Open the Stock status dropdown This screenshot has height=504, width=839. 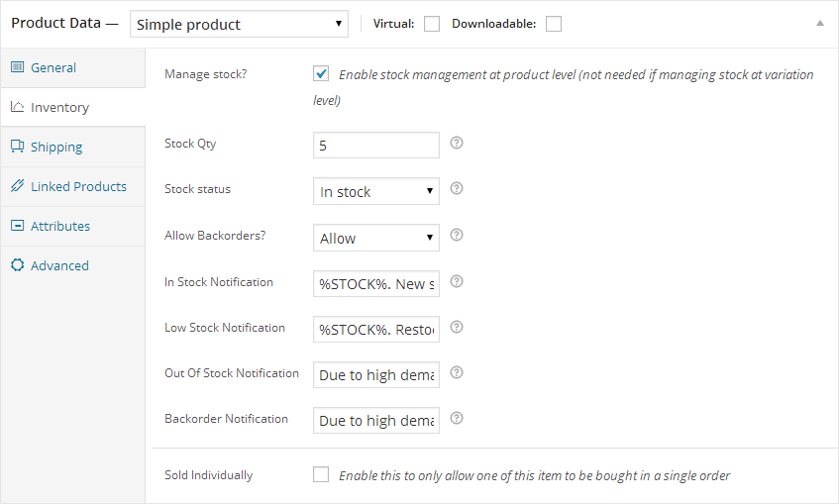tap(375, 191)
